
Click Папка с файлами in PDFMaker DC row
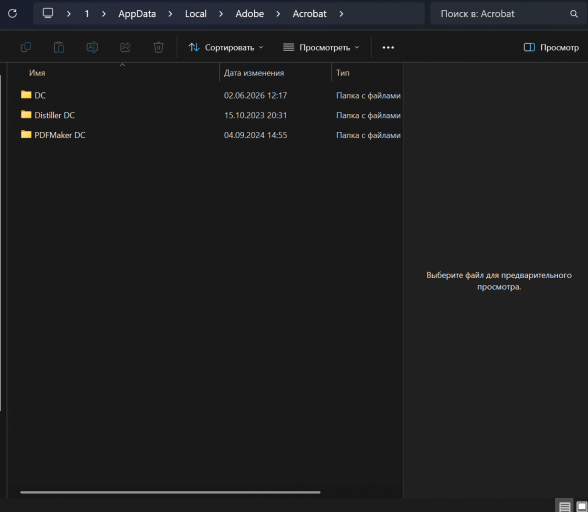click(x=368, y=135)
